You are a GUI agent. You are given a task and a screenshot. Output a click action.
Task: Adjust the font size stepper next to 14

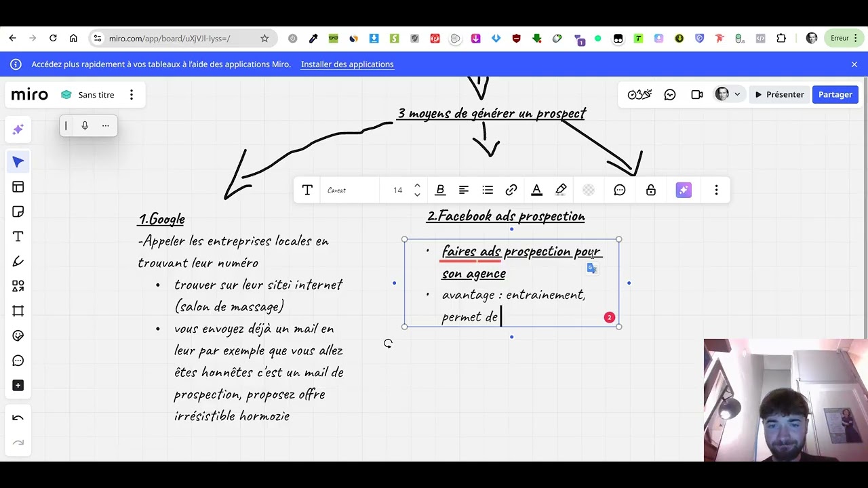pos(417,190)
